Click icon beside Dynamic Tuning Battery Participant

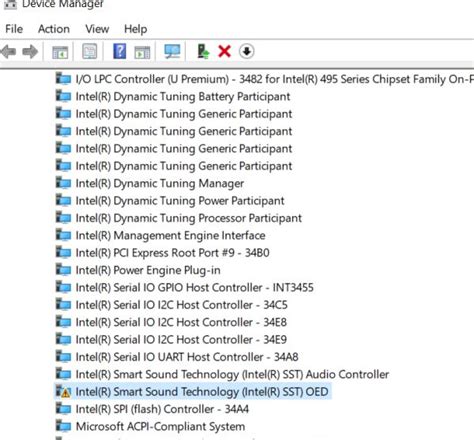point(63,96)
